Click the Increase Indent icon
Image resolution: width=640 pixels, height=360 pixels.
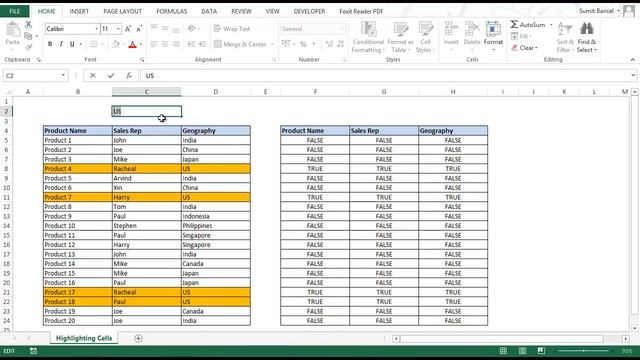[202, 44]
